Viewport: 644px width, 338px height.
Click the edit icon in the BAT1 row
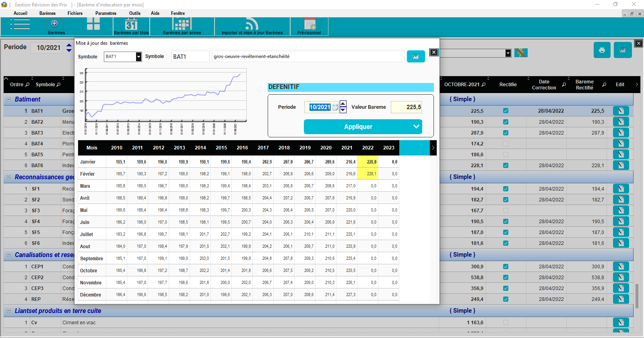621,111
